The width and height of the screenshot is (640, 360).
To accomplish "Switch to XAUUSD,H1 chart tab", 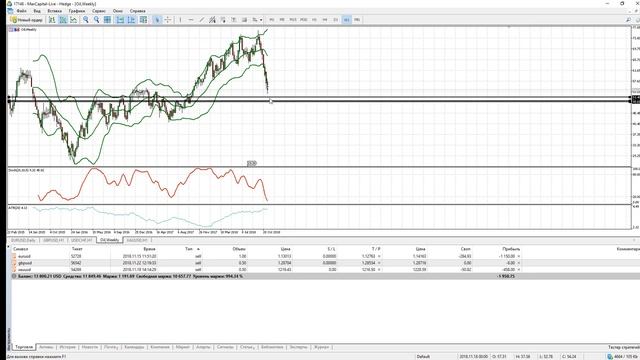I will point(137,240).
